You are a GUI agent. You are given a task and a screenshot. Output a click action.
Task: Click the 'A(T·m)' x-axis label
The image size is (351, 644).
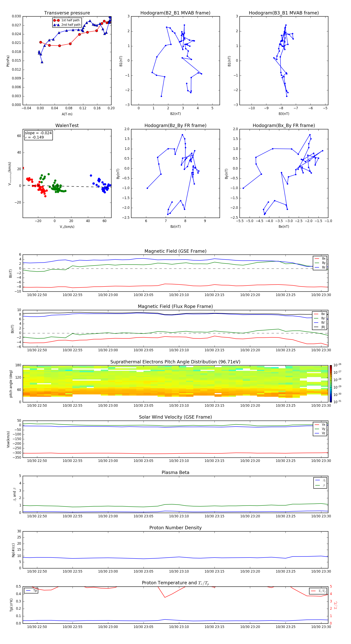click(67, 114)
